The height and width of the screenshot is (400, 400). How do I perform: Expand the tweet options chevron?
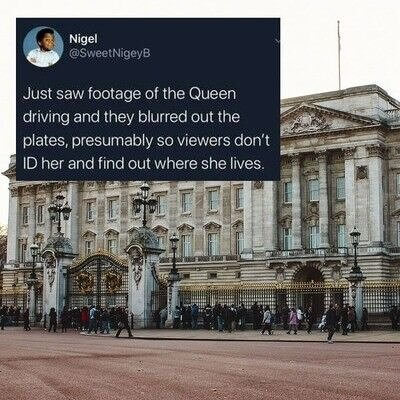[276, 41]
